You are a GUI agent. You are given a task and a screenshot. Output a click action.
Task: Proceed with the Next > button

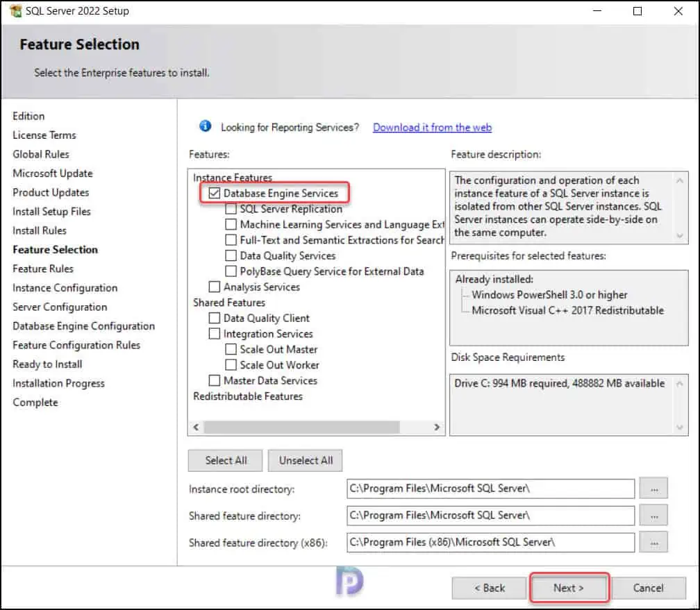click(569, 588)
